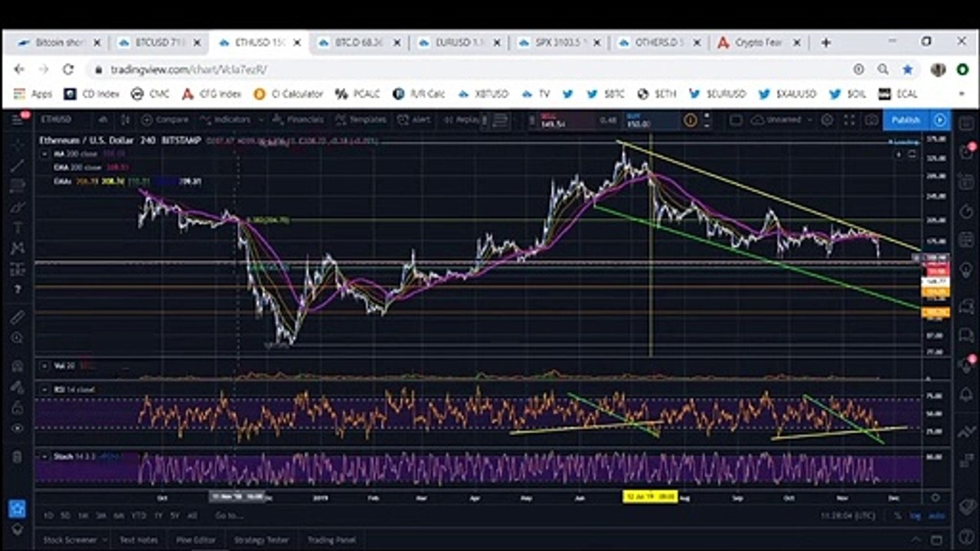Switch to the BTCUSD browser tab
Image resolution: width=980 pixels, height=551 pixels.
point(160,43)
